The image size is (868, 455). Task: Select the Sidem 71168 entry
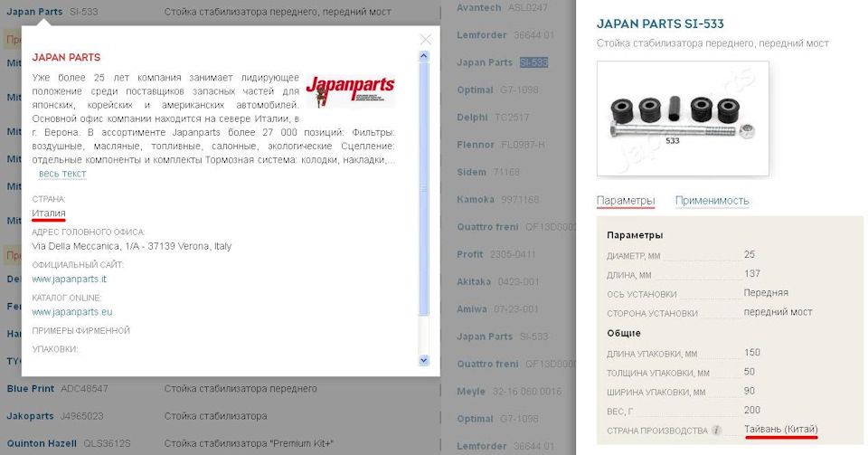coord(487,172)
